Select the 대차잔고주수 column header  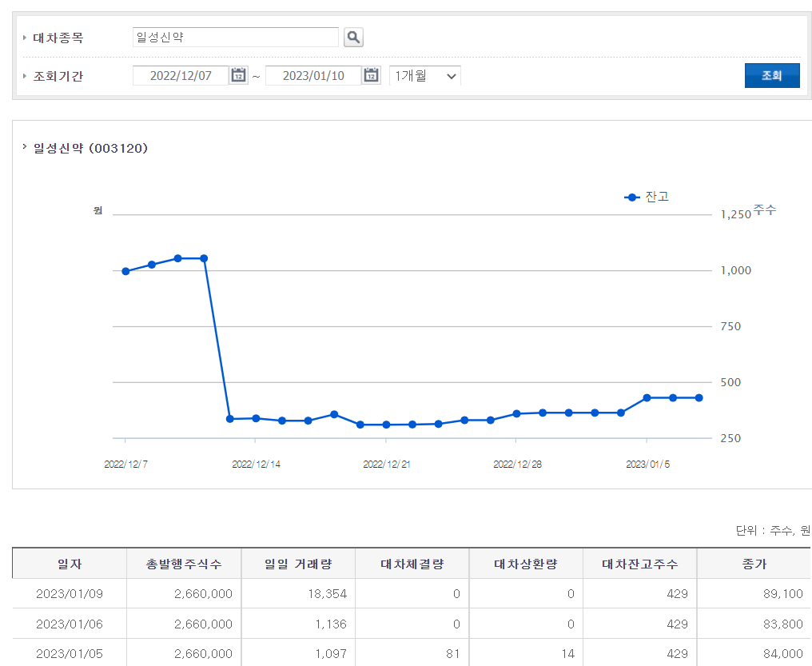click(x=640, y=564)
